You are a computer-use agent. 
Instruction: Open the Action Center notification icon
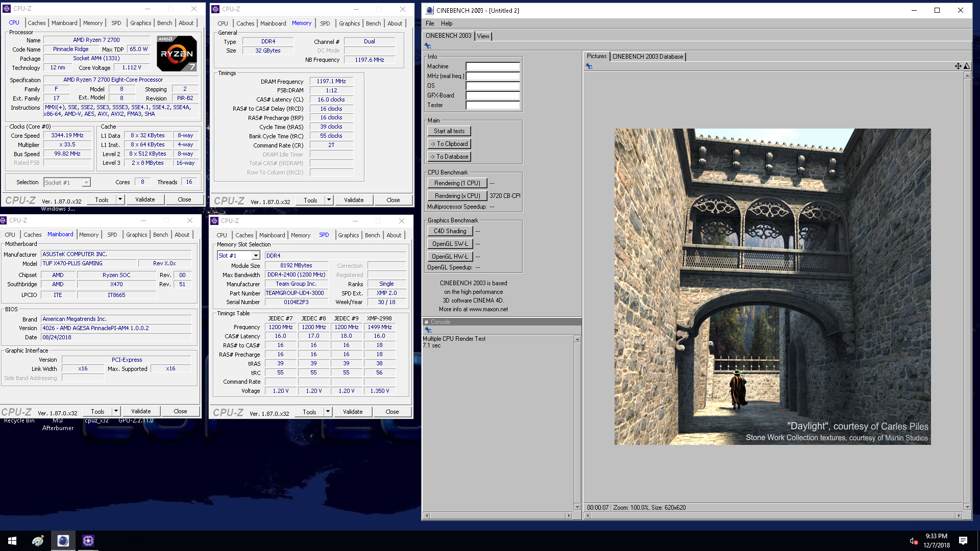(963, 541)
